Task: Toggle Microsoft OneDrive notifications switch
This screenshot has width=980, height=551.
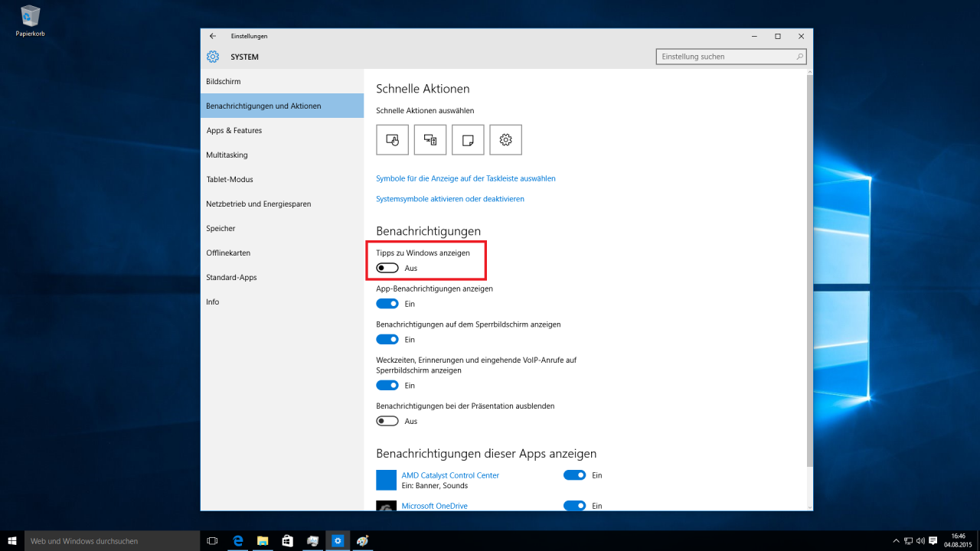Action: coord(574,506)
